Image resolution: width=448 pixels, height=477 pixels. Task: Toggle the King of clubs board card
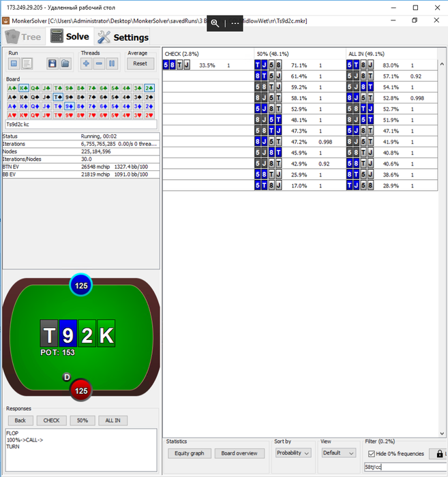tap(24, 88)
